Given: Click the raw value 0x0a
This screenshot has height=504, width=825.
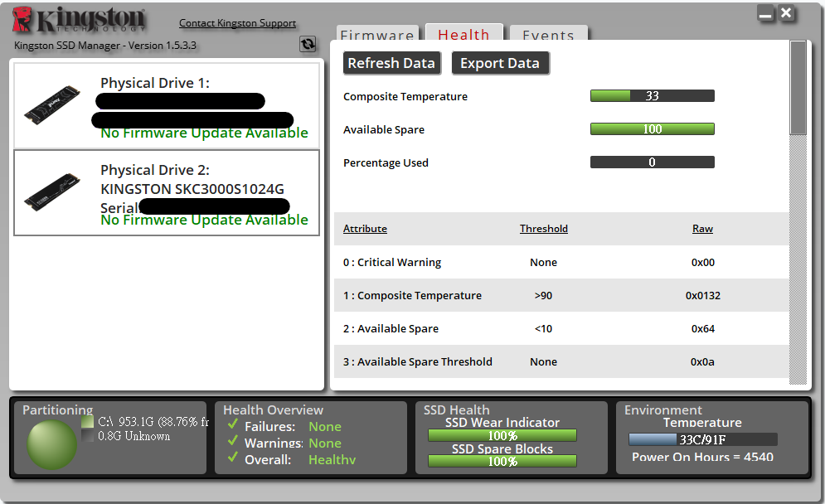Looking at the screenshot, I should [x=703, y=362].
